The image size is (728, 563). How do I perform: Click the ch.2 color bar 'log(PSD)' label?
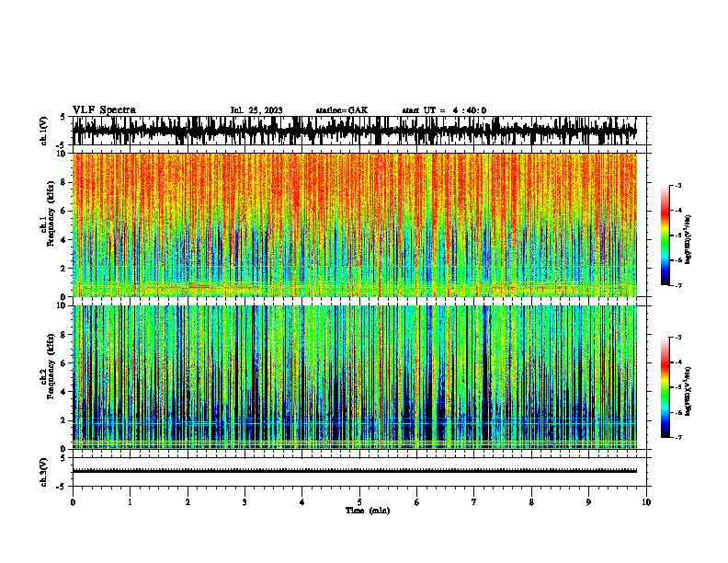[x=688, y=391]
